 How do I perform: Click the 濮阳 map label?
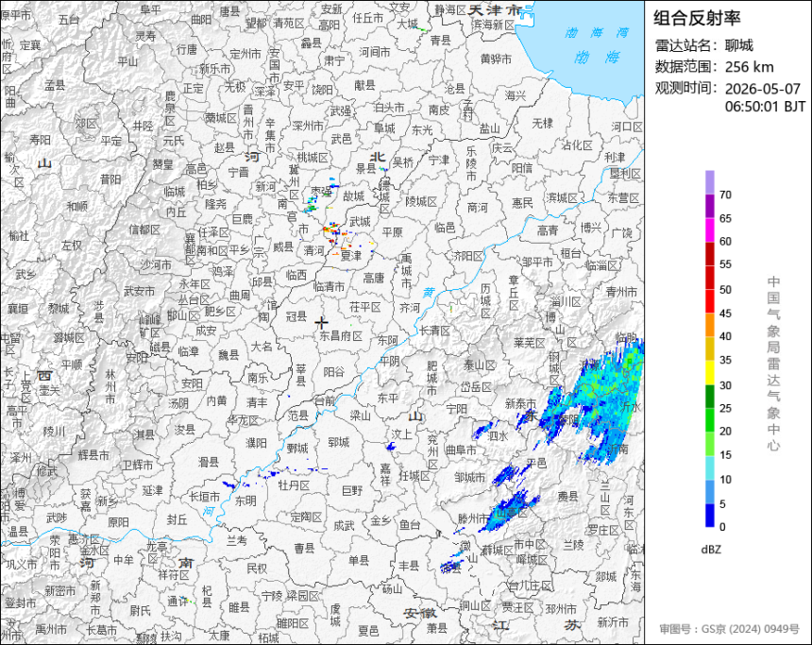(x=256, y=442)
